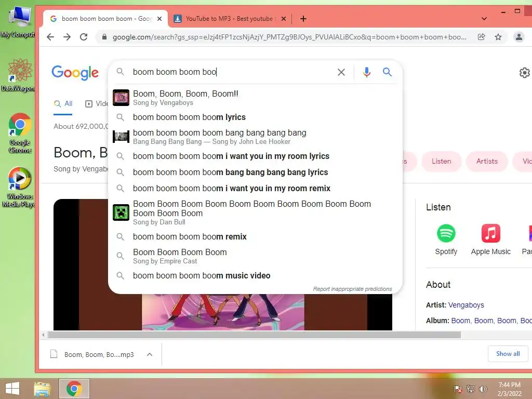
Task: Click the padlock site info icon
Action: point(104,37)
